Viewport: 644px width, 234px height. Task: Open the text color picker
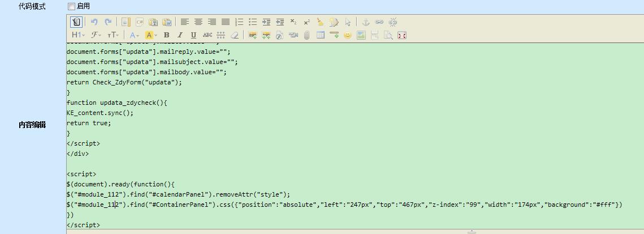pyautogui.click(x=135, y=35)
